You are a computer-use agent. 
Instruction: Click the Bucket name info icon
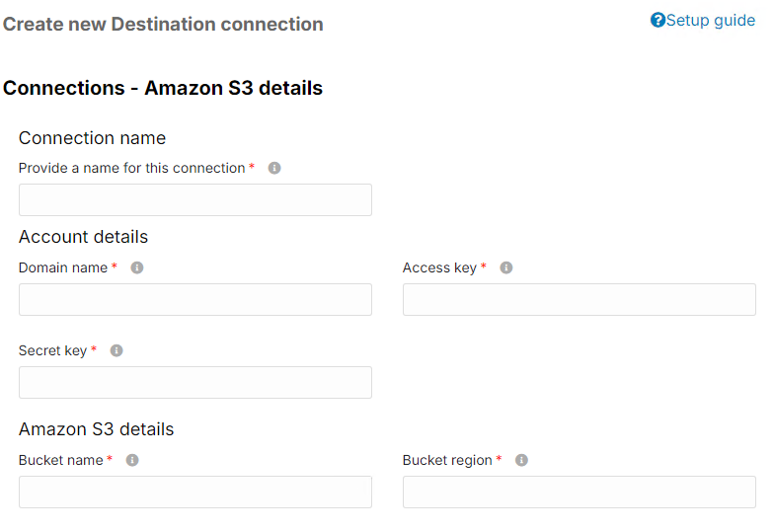(132, 460)
